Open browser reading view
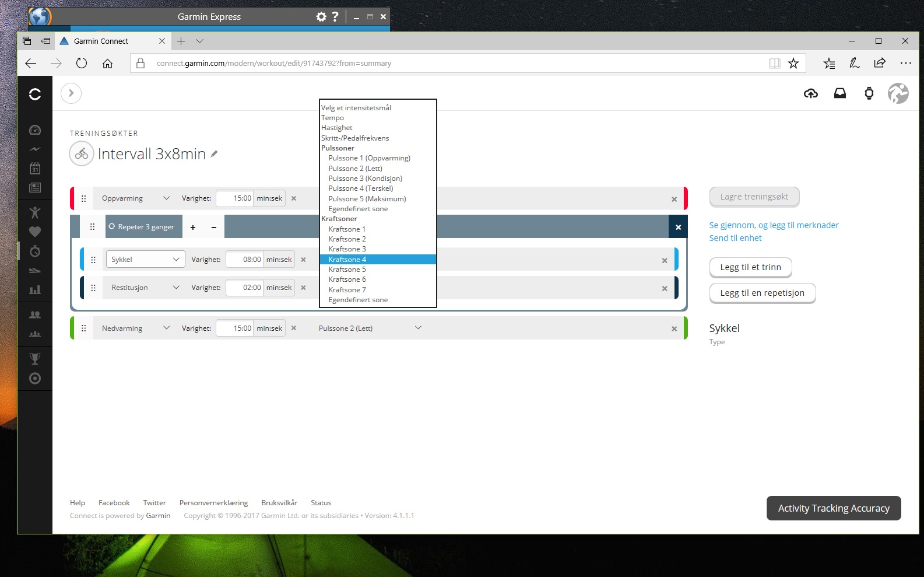Screen dimensions: 924x577 [774, 64]
